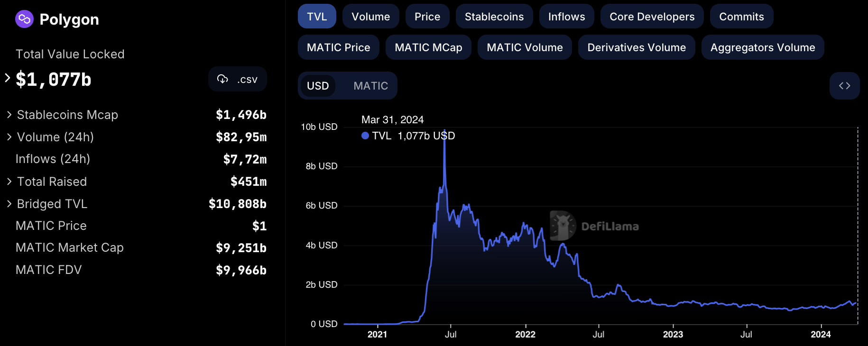This screenshot has height=346, width=868.
Task: Expand the Total Value Locked breakdown
Action: click(8, 78)
